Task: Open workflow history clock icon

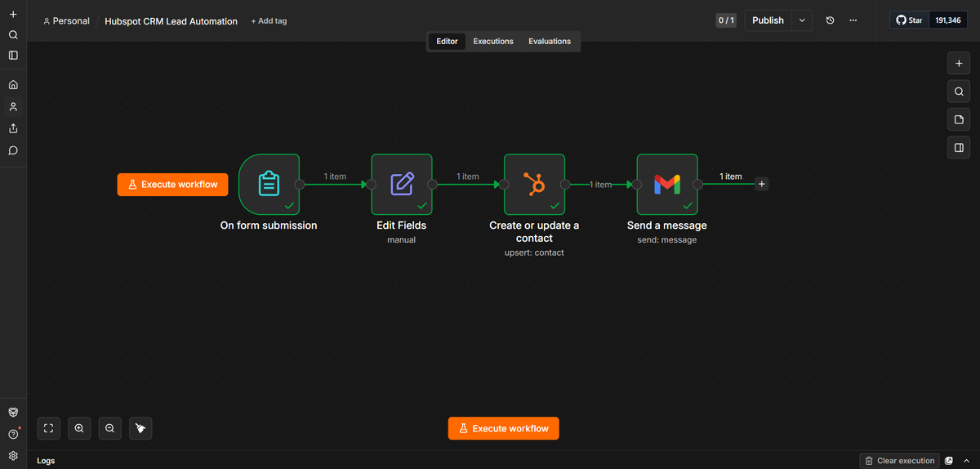Action: click(830, 20)
